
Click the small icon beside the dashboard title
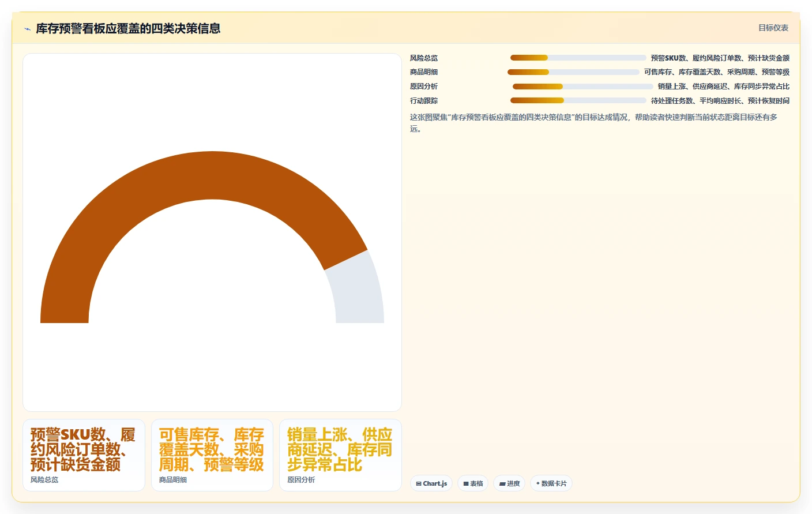click(x=27, y=29)
